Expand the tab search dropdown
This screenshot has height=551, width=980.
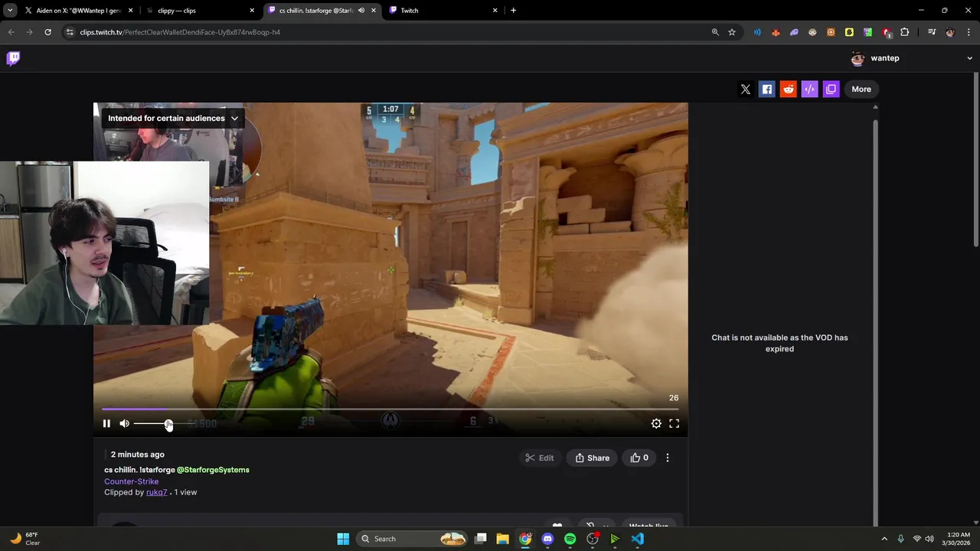[x=10, y=11]
